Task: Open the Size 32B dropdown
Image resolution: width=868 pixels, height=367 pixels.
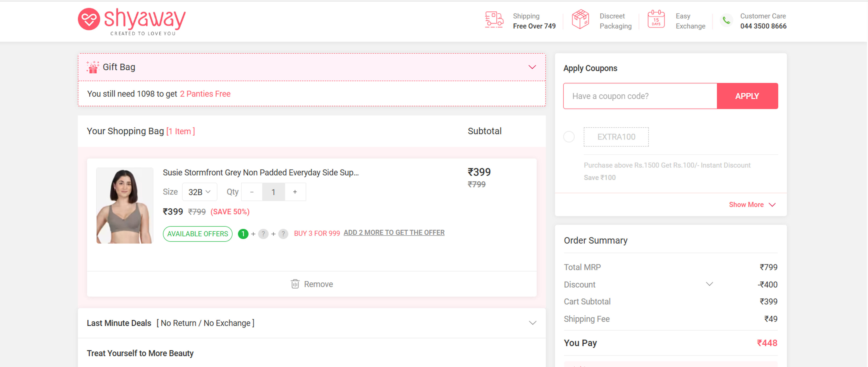Action: click(x=199, y=192)
